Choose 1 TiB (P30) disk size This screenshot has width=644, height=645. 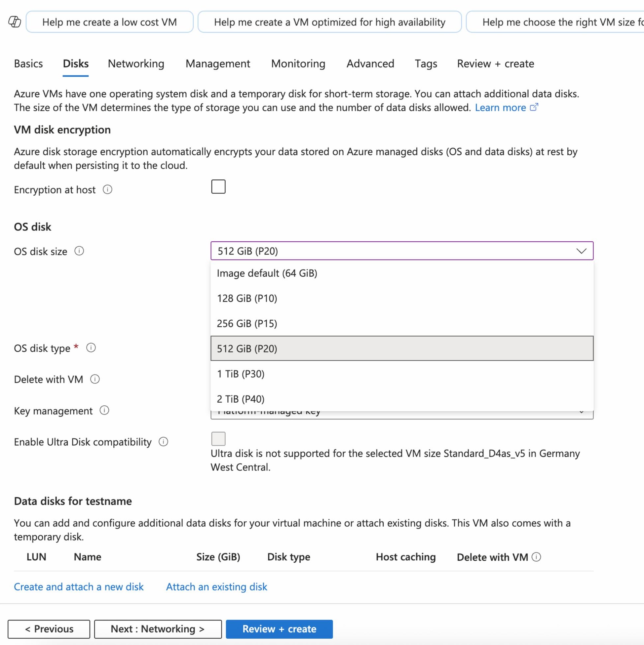click(x=402, y=374)
